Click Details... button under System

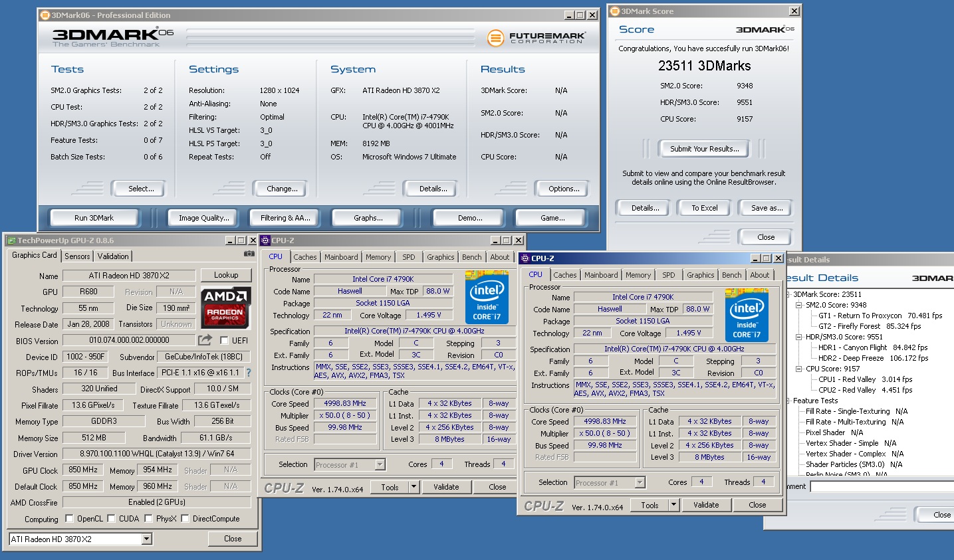click(433, 189)
